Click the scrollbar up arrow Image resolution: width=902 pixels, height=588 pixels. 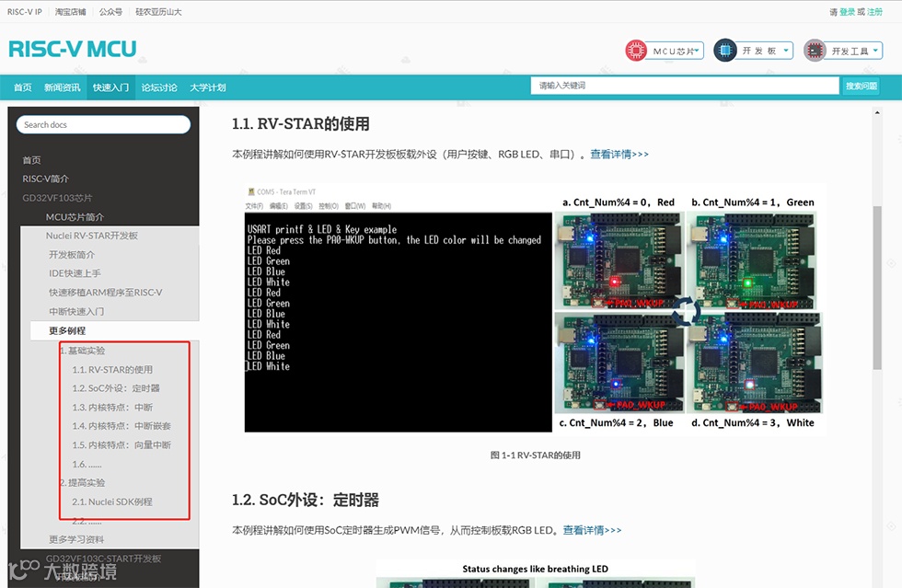click(877, 113)
